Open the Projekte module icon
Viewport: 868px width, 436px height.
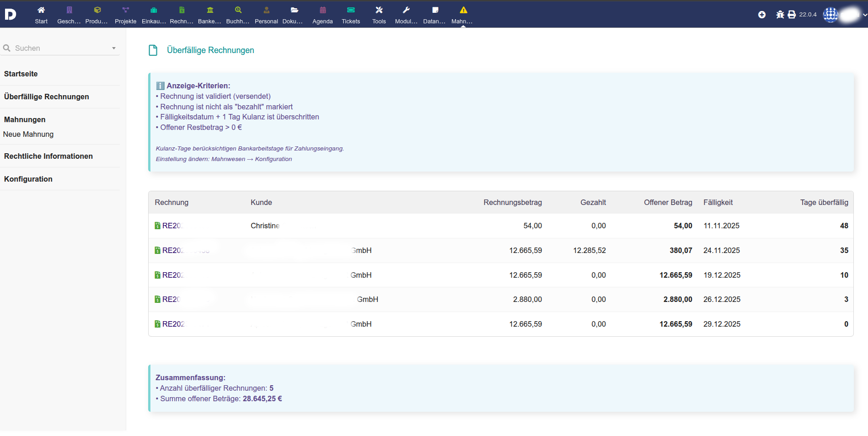[125, 10]
